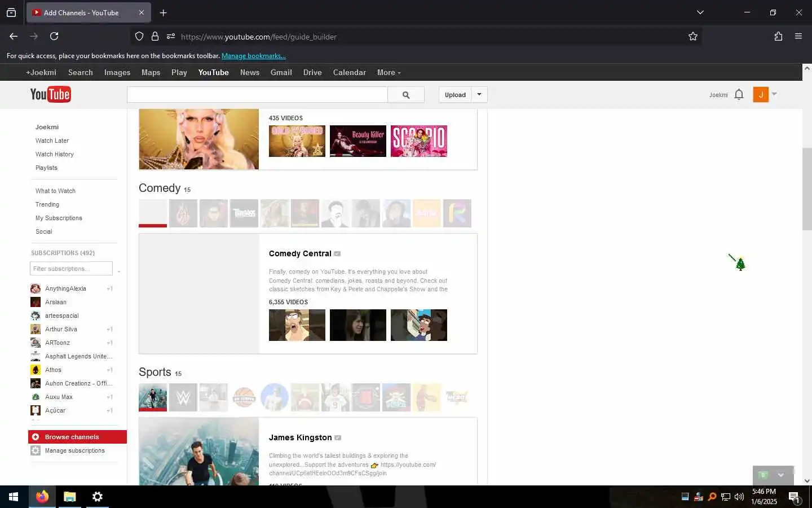Open More menu in Google bar

(x=389, y=72)
